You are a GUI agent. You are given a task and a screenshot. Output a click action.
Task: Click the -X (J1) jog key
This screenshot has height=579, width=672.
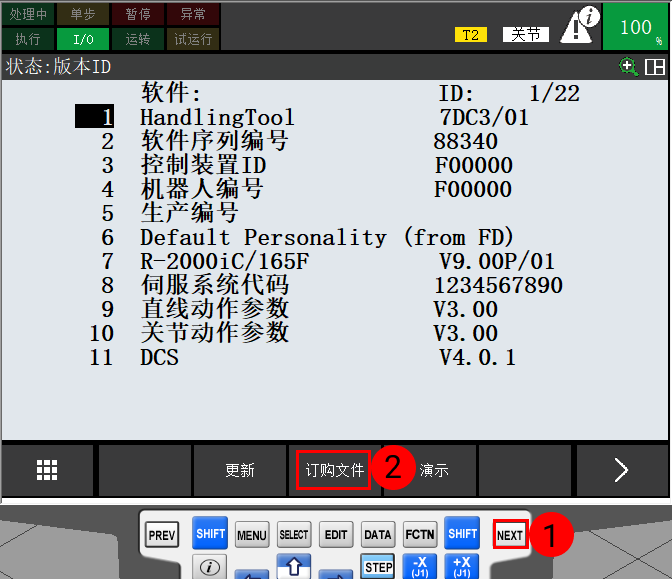click(x=420, y=567)
